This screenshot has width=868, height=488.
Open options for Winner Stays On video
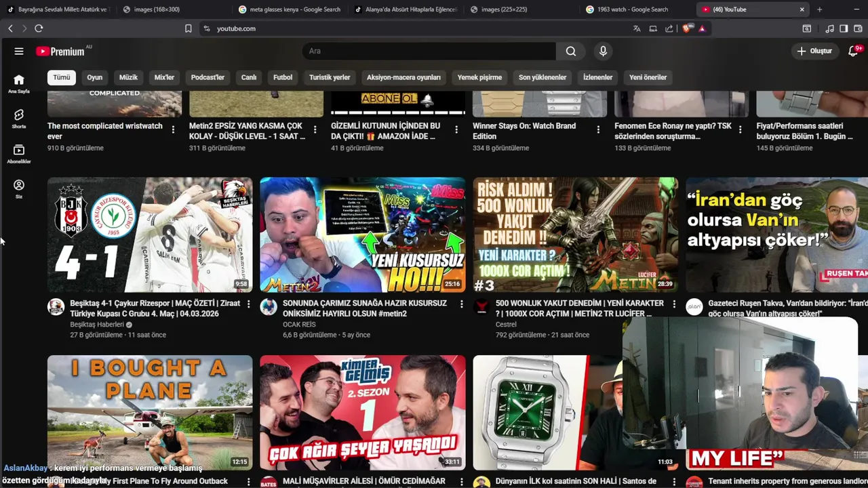click(x=598, y=129)
